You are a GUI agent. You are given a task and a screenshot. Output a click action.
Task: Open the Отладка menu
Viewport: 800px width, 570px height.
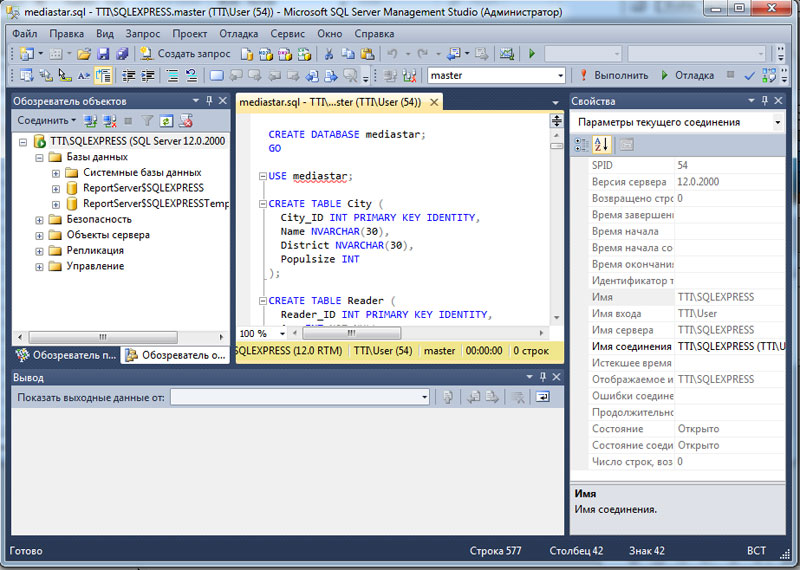pyautogui.click(x=238, y=34)
